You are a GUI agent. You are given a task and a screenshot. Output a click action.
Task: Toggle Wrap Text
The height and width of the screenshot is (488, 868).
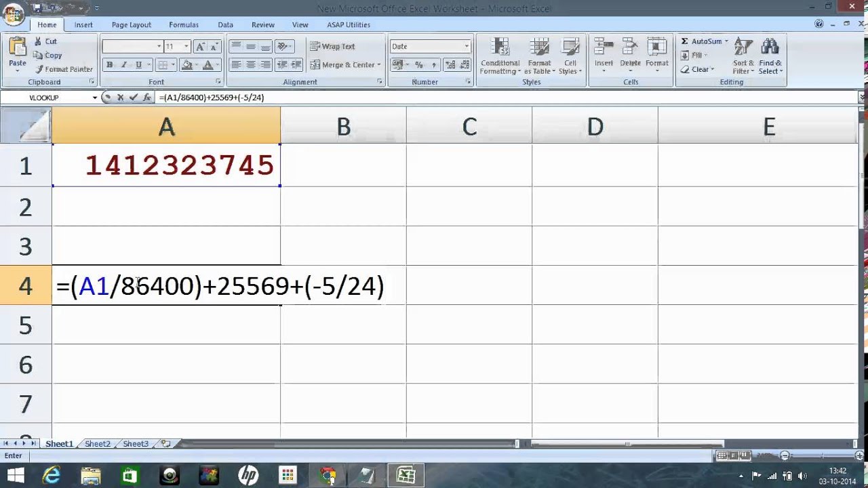point(333,47)
